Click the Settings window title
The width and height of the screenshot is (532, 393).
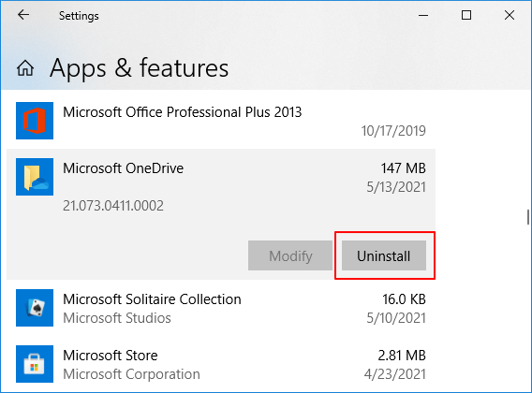coord(79,16)
